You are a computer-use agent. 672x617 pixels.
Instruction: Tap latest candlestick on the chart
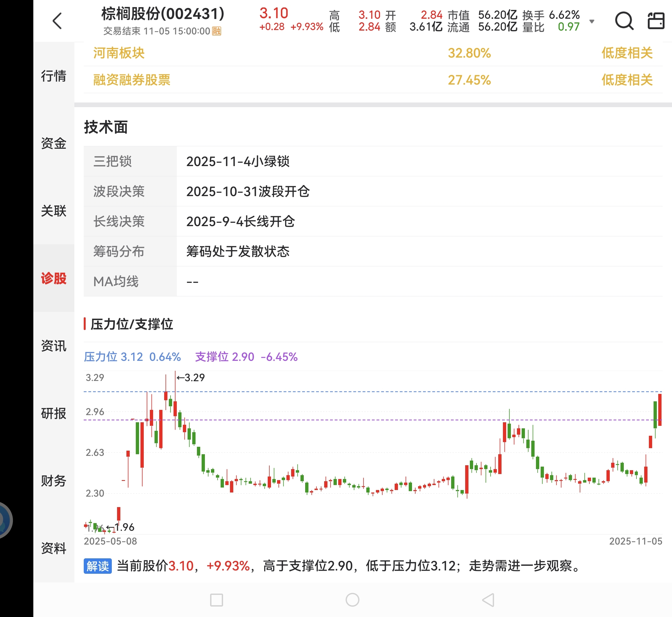pos(660,410)
